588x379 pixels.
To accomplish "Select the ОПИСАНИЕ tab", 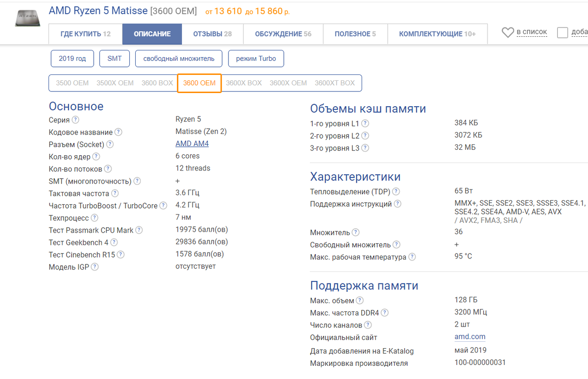I will click(152, 34).
